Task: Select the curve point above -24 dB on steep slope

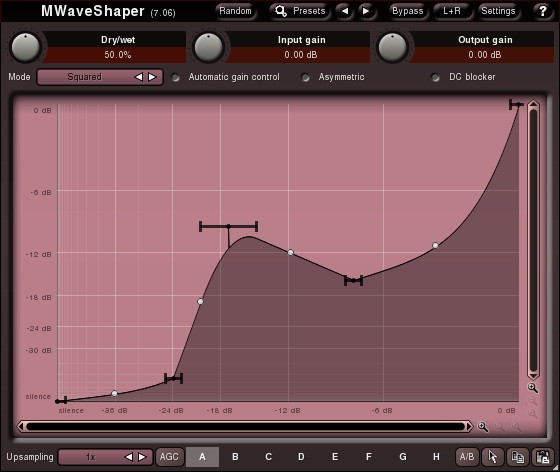Action: coord(200,301)
